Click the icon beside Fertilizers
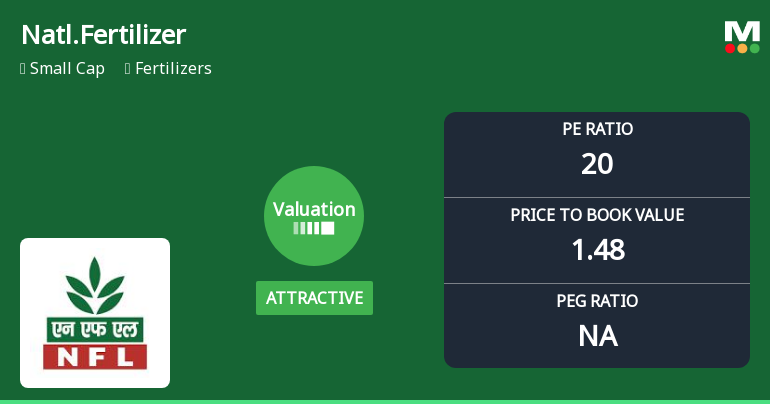 click(128, 69)
